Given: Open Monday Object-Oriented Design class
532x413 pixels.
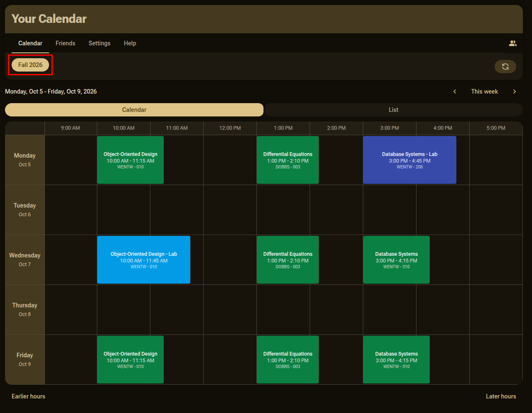Looking at the screenshot, I should point(131,160).
